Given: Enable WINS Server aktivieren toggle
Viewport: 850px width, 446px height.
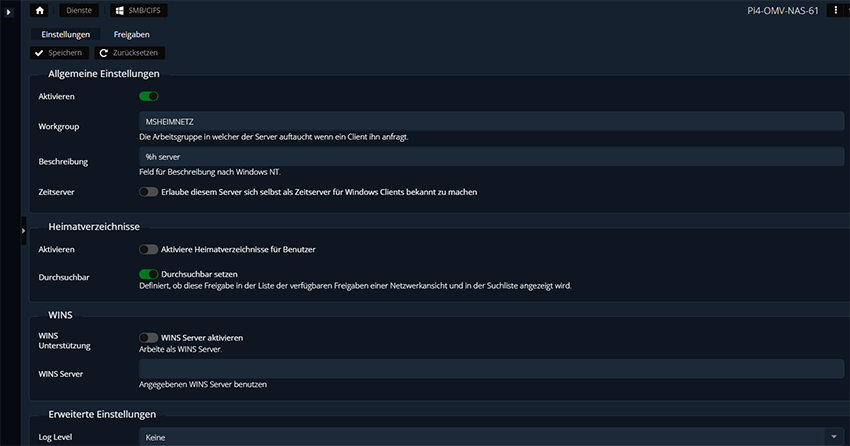Looking at the screenshot, I should click(149, 338).
